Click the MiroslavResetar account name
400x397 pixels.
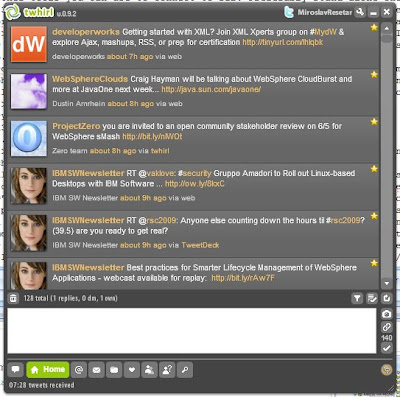325,12
